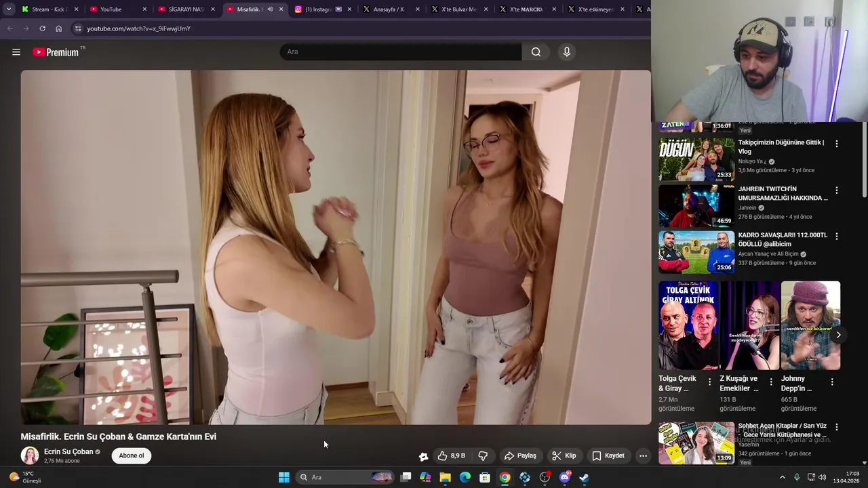Expand the browser tab search dropdown
The image size is (868, 488).
click(x=9, y=9)
